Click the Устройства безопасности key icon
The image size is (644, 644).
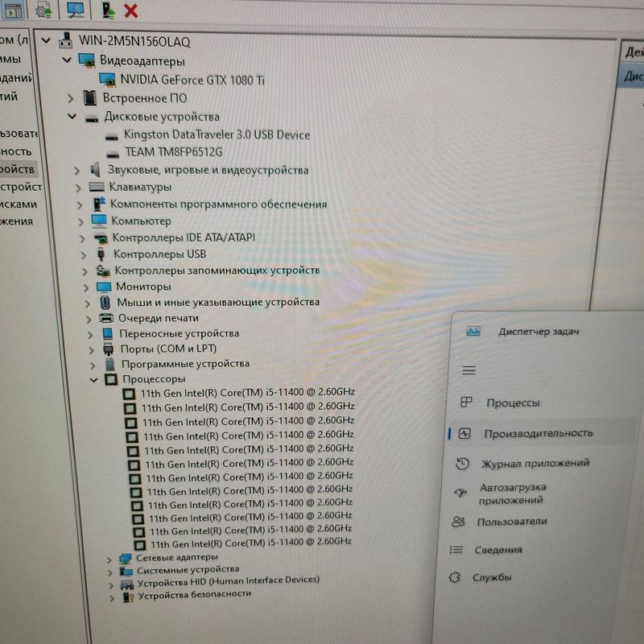129,596
